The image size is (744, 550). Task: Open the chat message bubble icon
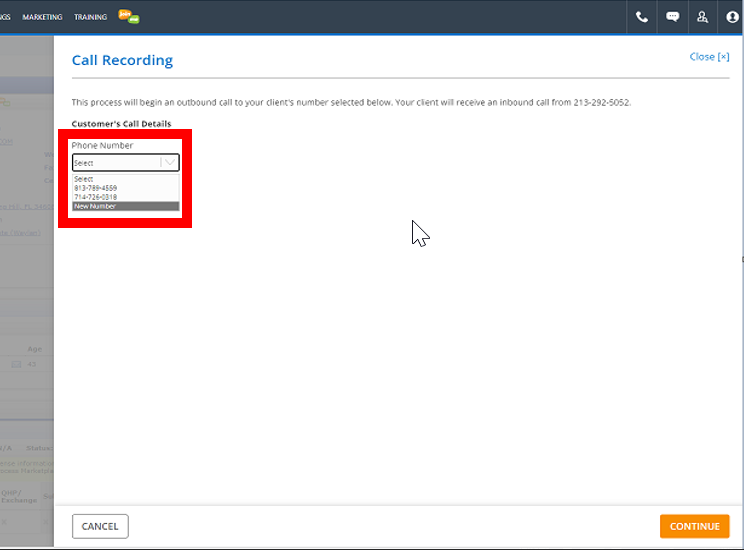[672, 17]
